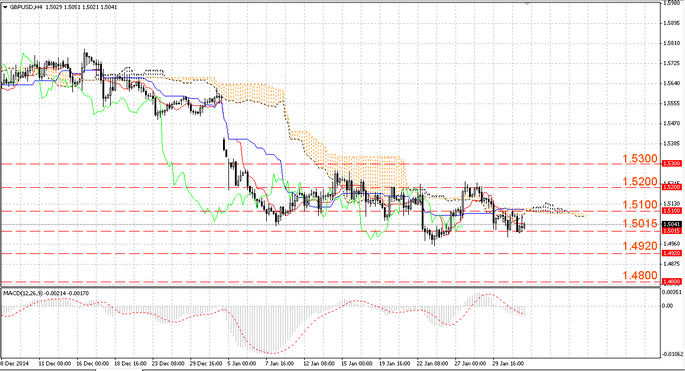
Task: Select the large orange 1.5300 level label
Action: [x=640, y=159]
